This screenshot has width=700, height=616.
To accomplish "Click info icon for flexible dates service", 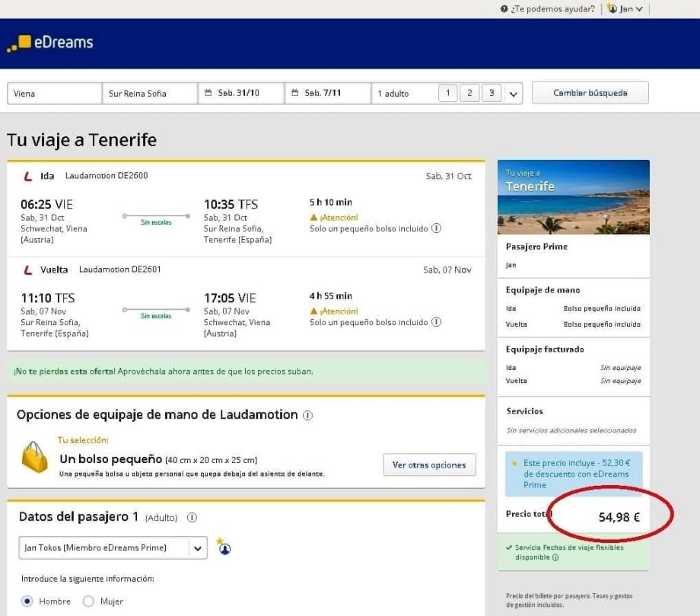I will [x=555, y=557].
